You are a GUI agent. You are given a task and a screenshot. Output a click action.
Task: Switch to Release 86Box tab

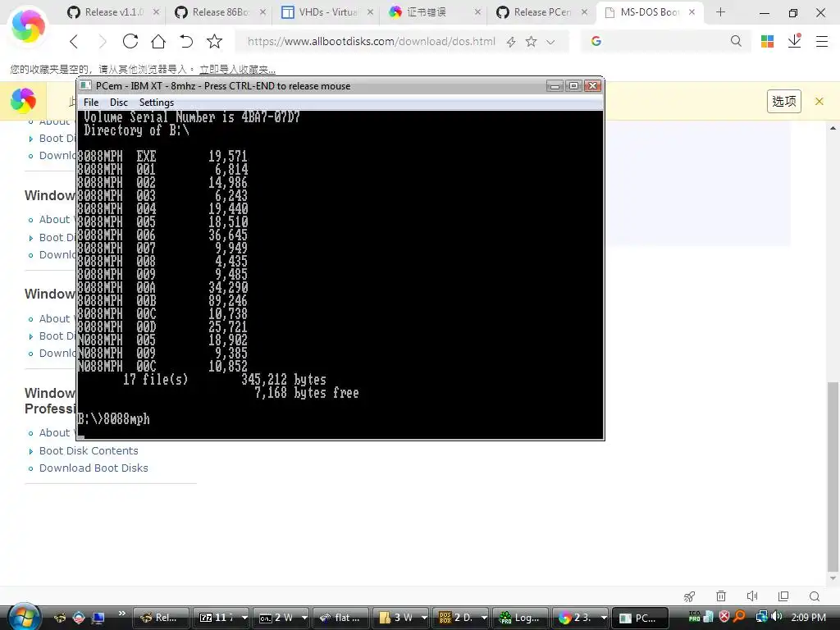(x=220, y=11)
